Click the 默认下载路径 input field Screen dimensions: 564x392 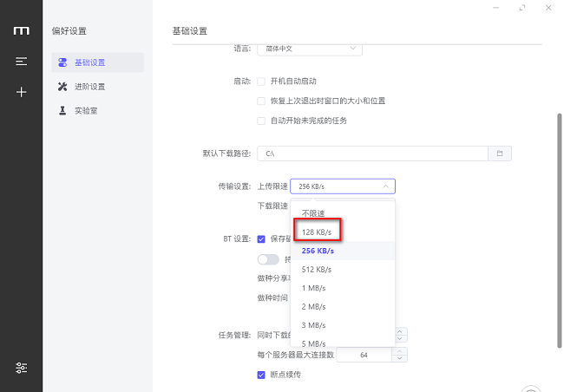[x=371, y=154]
